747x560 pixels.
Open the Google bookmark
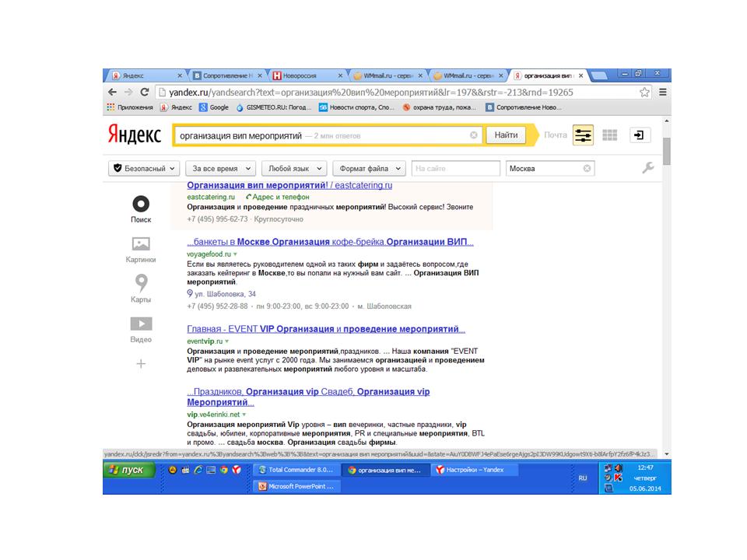tap(214, 107)
